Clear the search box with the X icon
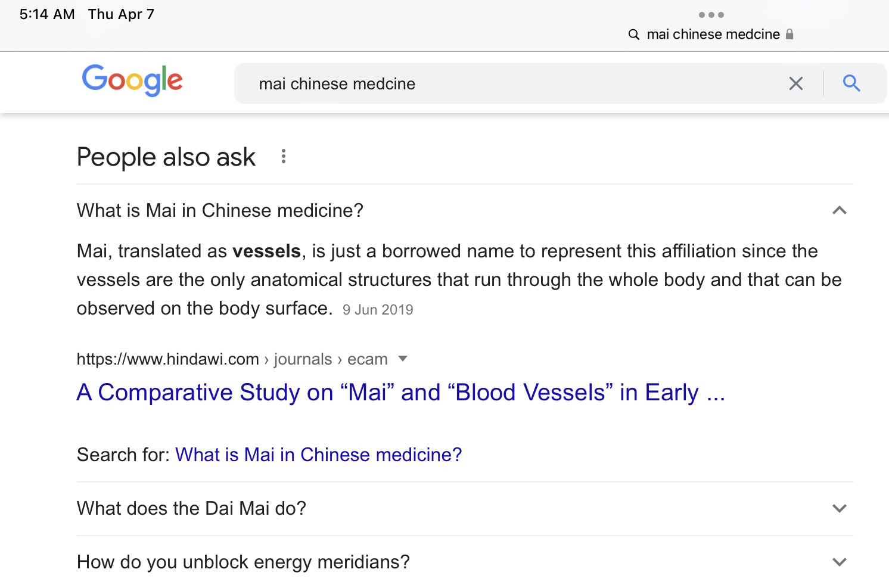 796,83
